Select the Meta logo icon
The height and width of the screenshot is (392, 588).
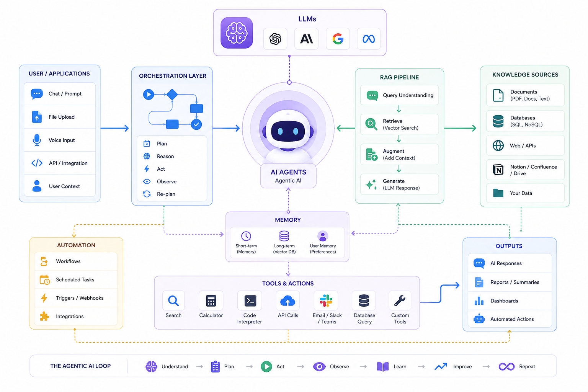click(369, 39)
